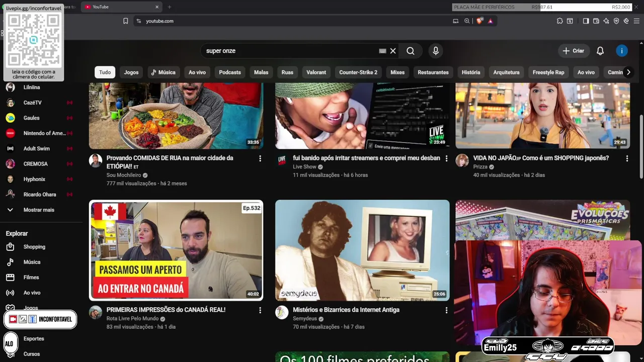
Task: Select the Podcasts filter chip
Action: pos(230,72)
